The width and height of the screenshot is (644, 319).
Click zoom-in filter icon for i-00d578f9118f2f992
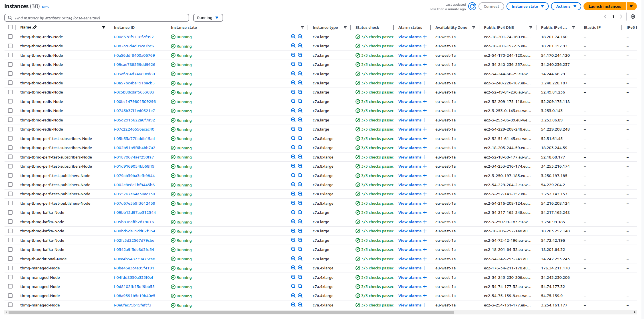tap(293, 36)
